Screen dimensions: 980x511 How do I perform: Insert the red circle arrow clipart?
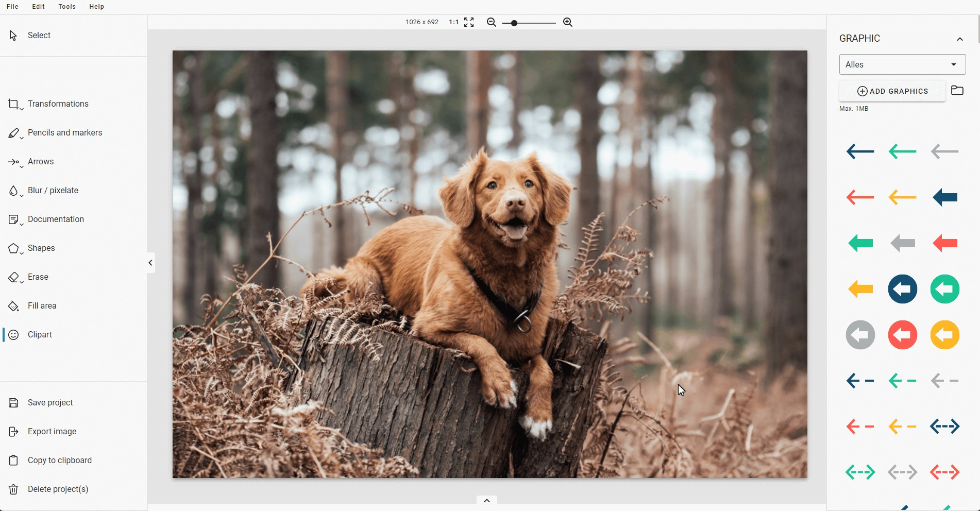[902, 335]
